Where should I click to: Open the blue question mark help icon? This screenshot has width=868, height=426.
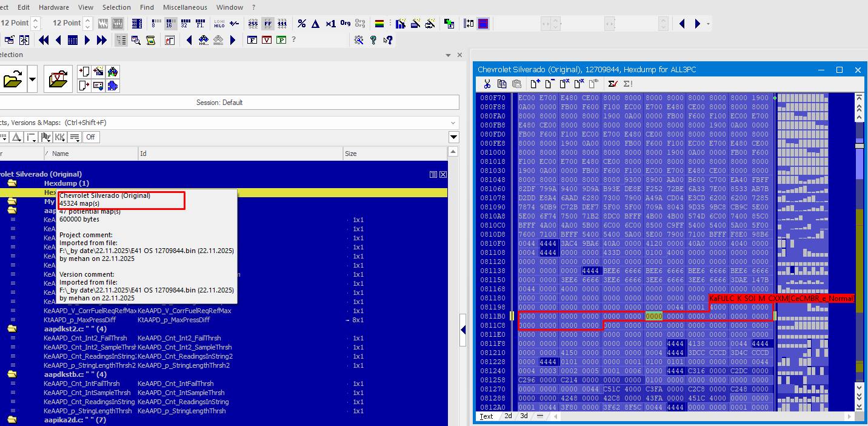point(373,40)
